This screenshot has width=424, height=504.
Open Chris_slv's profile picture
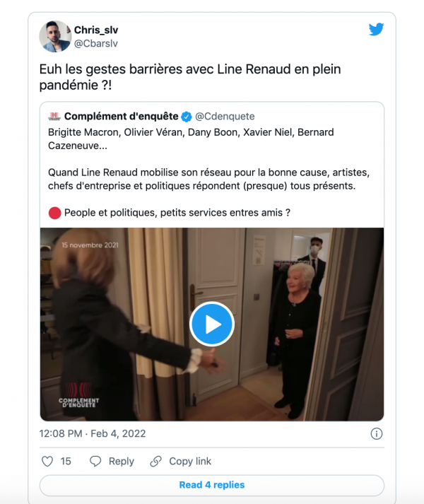55,36
